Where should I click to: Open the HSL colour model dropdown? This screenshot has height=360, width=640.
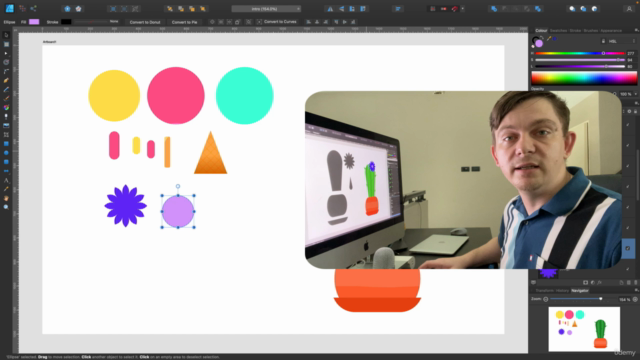coord(622,41)
